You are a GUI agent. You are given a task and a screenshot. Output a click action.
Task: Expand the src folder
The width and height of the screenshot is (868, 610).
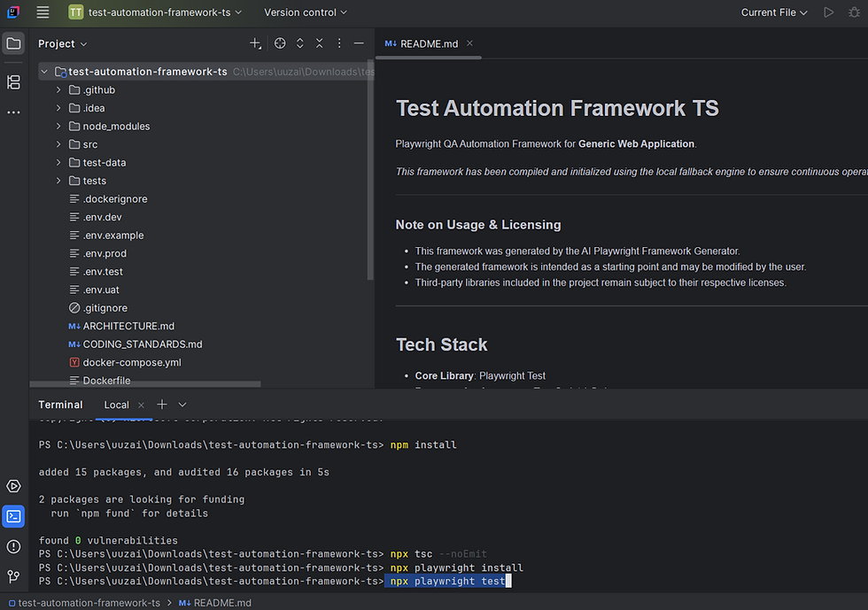(x=58, y=144)
